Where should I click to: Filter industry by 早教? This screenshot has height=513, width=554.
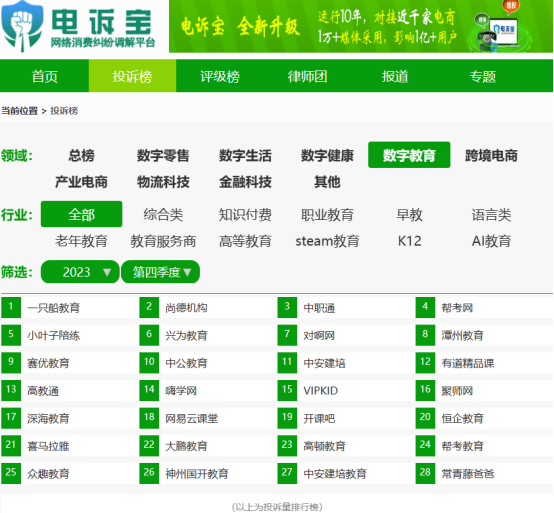coord(409,214)
